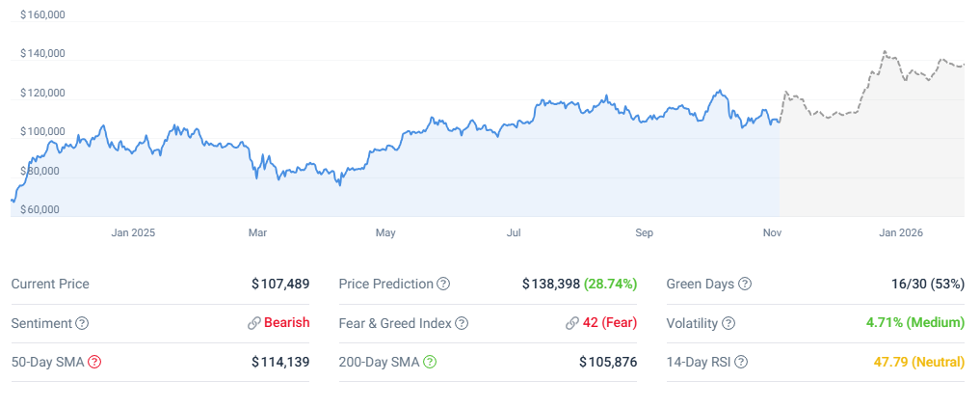Screen dimensions: 980x408
Task: Click the Sentiment info question icon
Action: point(82,323)
